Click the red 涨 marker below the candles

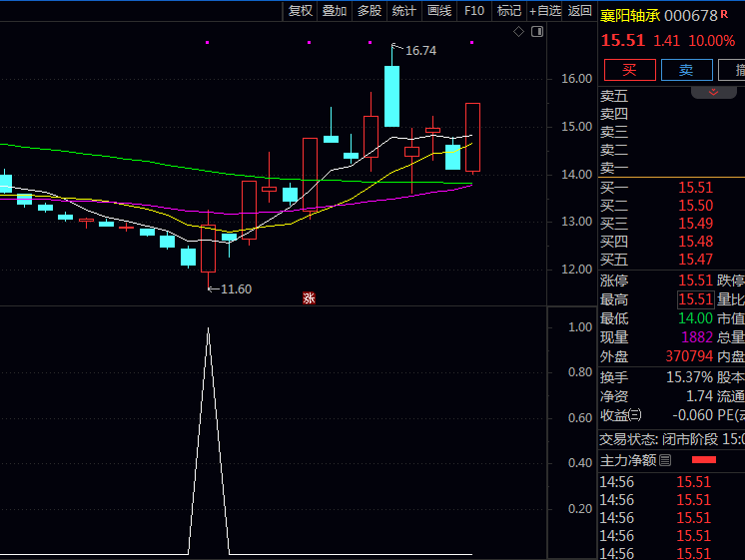pyautogui.click(x=310, y=296)
